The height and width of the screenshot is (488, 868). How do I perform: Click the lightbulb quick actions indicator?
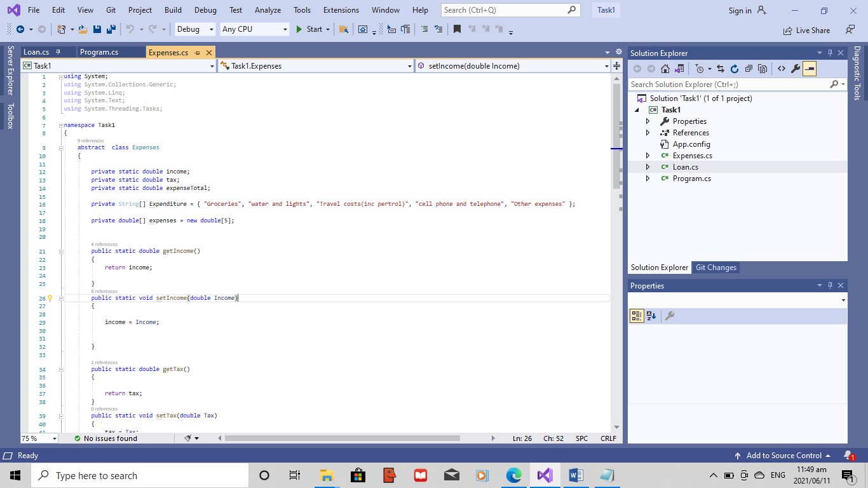click(50, 297)
